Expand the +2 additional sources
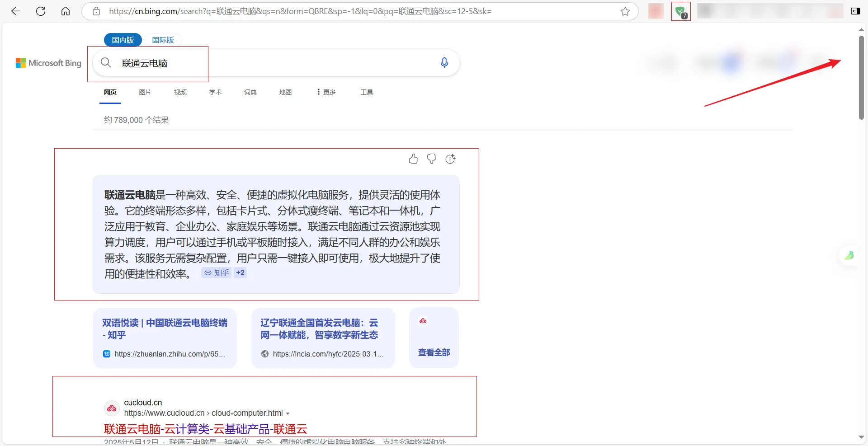The height and width of the screenshot is (446, 868). tap(240, 273)
